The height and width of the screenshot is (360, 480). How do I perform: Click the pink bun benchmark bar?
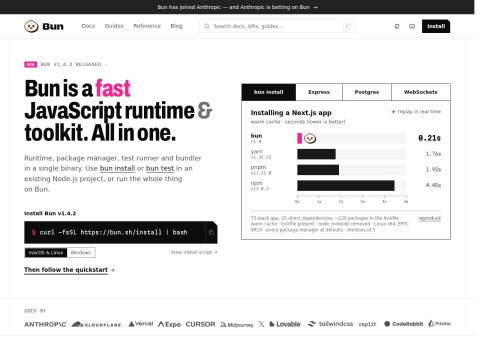300,138
